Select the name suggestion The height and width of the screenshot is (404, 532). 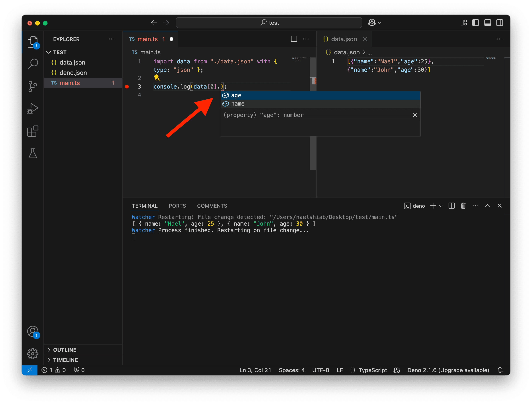pos(321,104)
